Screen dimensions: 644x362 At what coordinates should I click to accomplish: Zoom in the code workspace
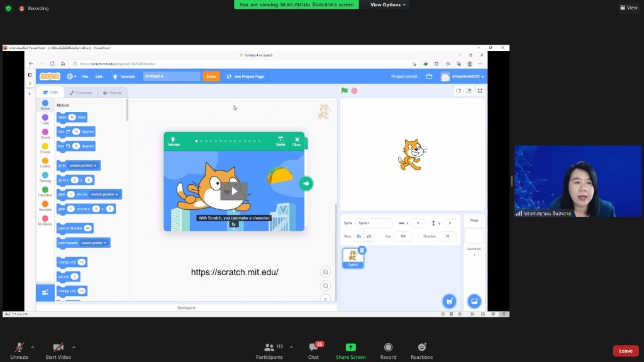(325, 271)
